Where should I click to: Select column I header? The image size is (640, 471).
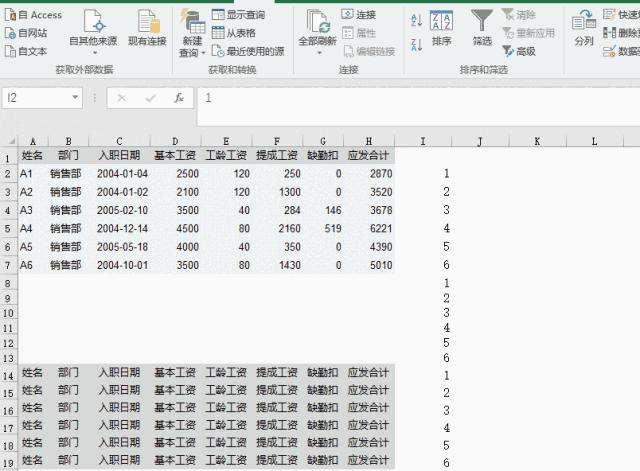coord(423,141)
